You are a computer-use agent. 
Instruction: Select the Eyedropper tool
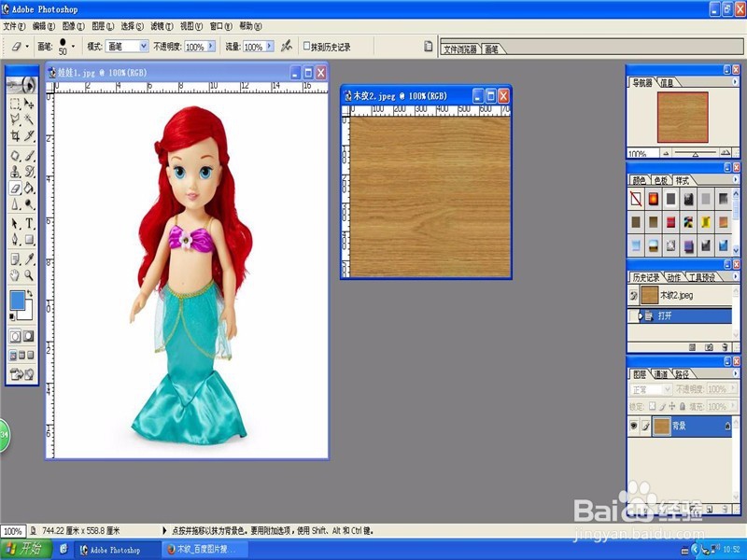click(x=29, y=259)
